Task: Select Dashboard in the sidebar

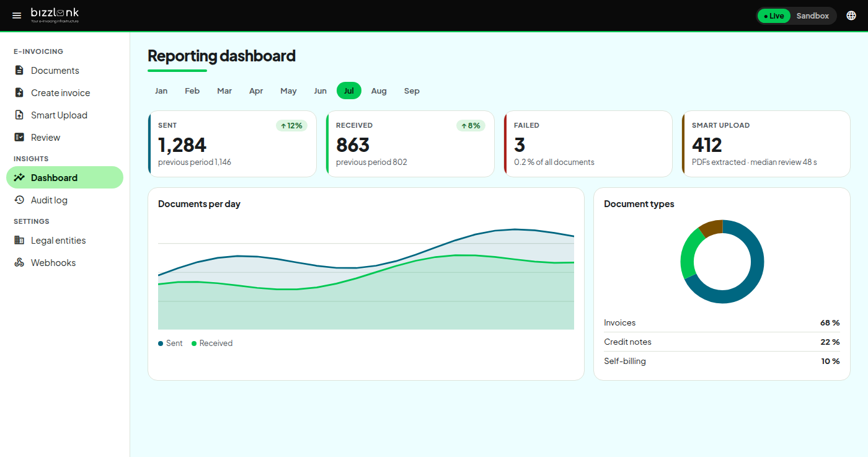Action: coord(65,177)
